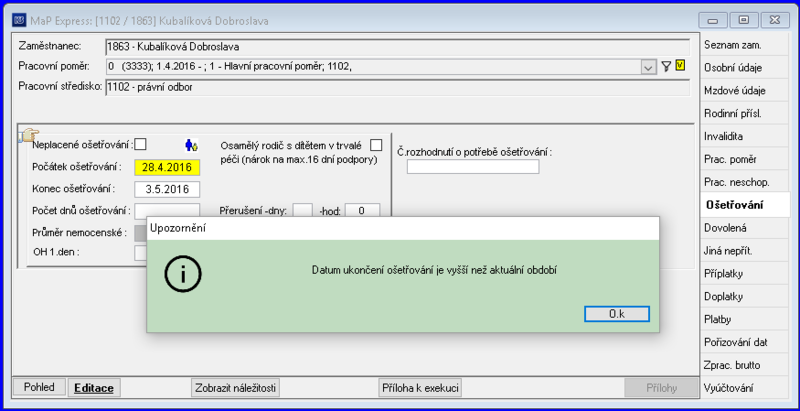The image size is (800, 411).
Task: Click the Zobrazit náležitosti button
Action: click(x=235, y=388)
